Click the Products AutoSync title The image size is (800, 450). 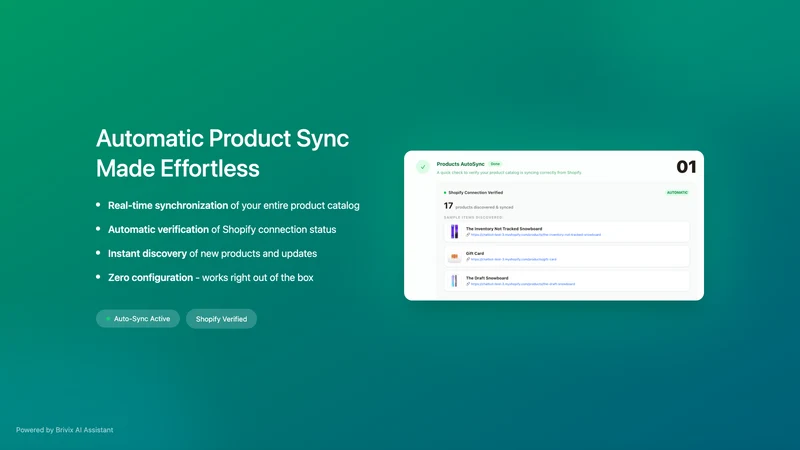pyautogui.click(x=460, y=164)
